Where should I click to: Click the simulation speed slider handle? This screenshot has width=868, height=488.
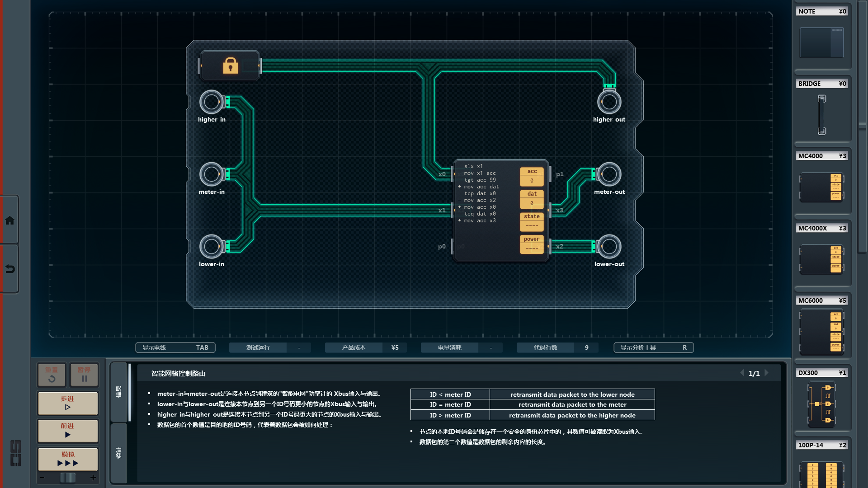(x=68, y=478)
